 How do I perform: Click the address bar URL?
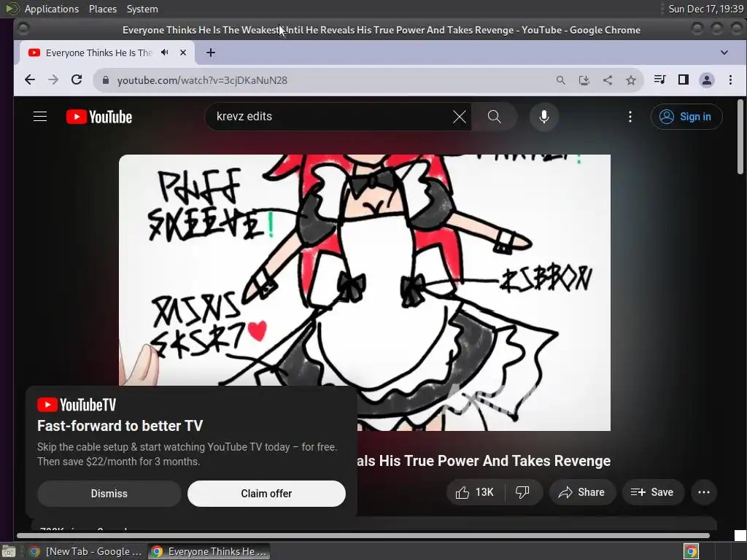[x=202, y=80]
